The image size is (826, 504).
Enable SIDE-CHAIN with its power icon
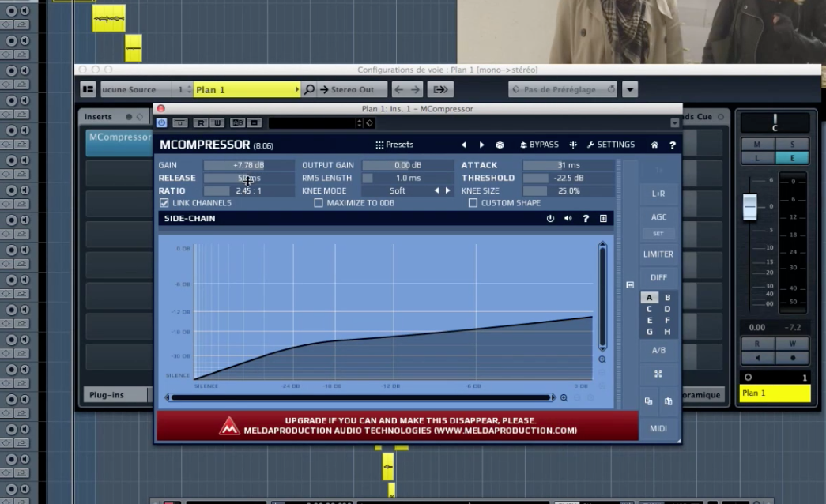coord(550,218)
